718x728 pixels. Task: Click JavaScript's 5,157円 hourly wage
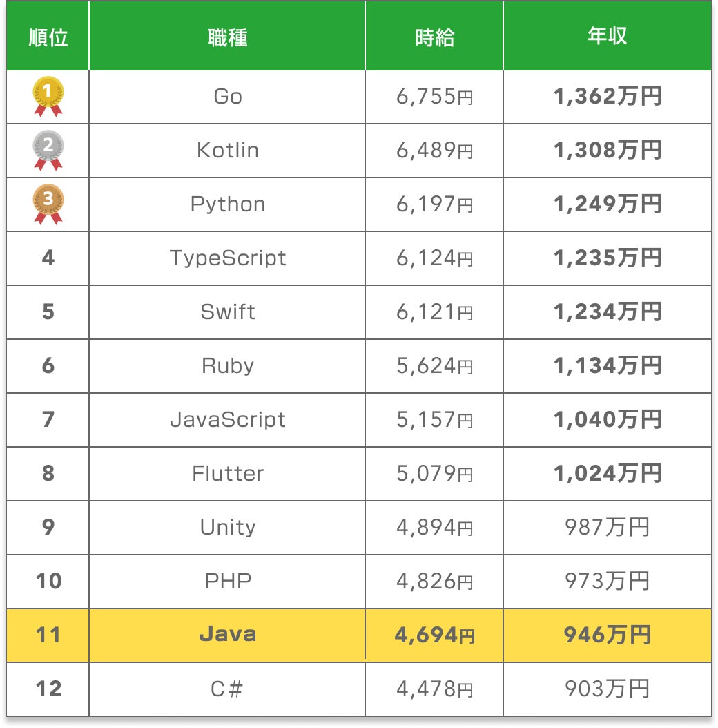click(x=434, y=420)
